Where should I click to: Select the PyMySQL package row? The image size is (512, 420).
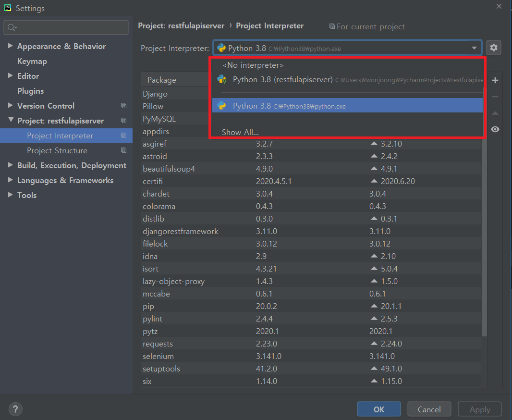pyautogui.click(x=175, y=119)
